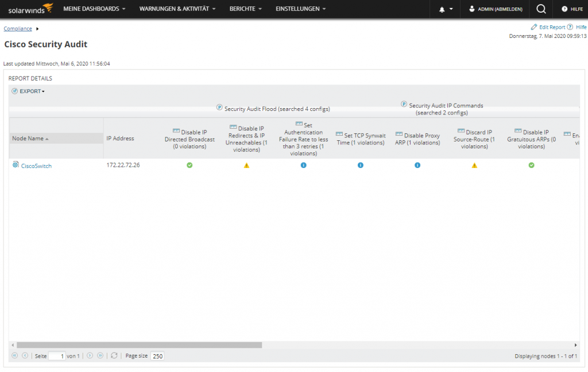Click warning icon under Disable IP Redirects
Viewport: 588px width, 372px height.
point(246,166)
